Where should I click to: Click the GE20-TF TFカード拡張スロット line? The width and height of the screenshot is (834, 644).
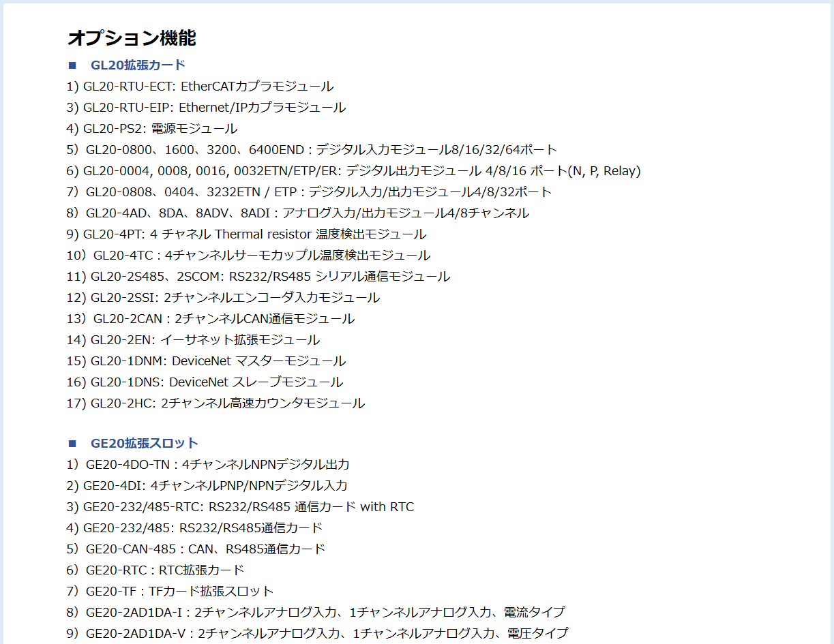tap(170, 592)
